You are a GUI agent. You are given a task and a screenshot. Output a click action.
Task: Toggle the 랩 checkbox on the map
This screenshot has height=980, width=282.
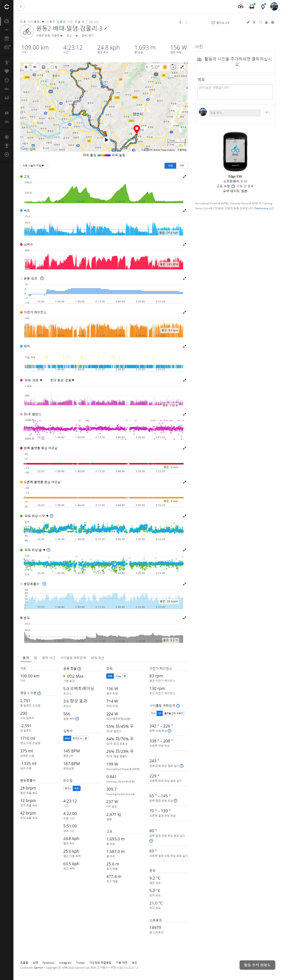coord(52,67)
